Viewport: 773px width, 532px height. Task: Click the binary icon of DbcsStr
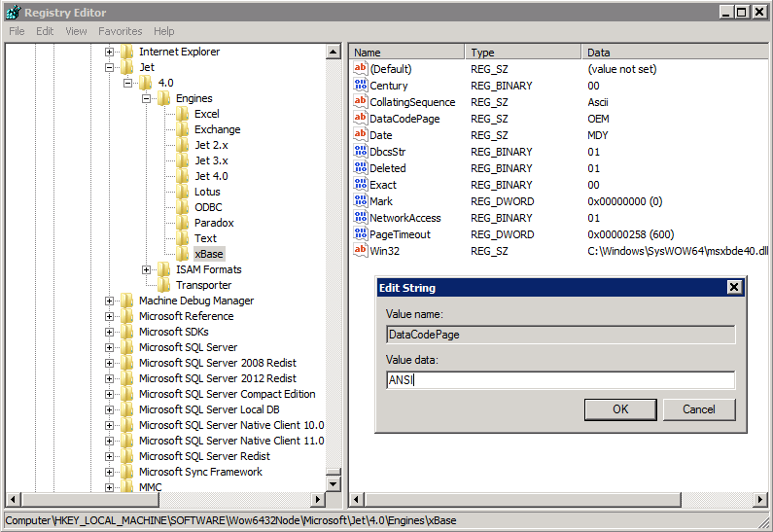pos(361,152)
